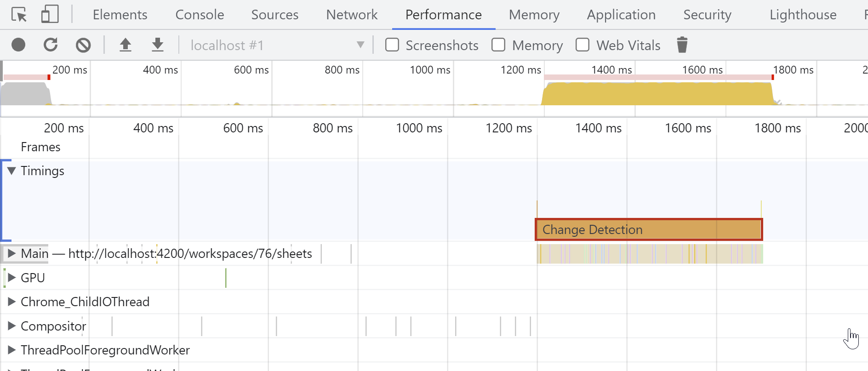The width and height of the screenshot is (868, 371).
Task: Click the Main thread flame chart activity
Action: click(650, 254)
